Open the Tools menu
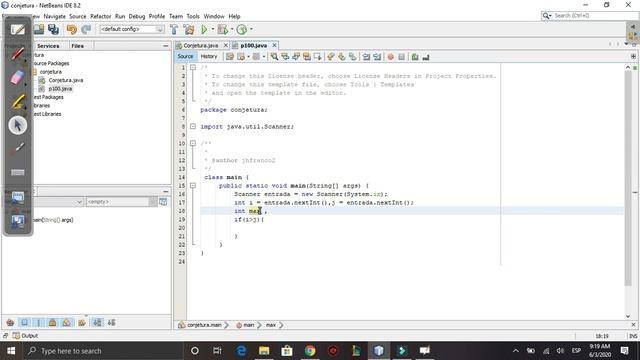Viewport: 640px width, 360px height. [193, 16]
